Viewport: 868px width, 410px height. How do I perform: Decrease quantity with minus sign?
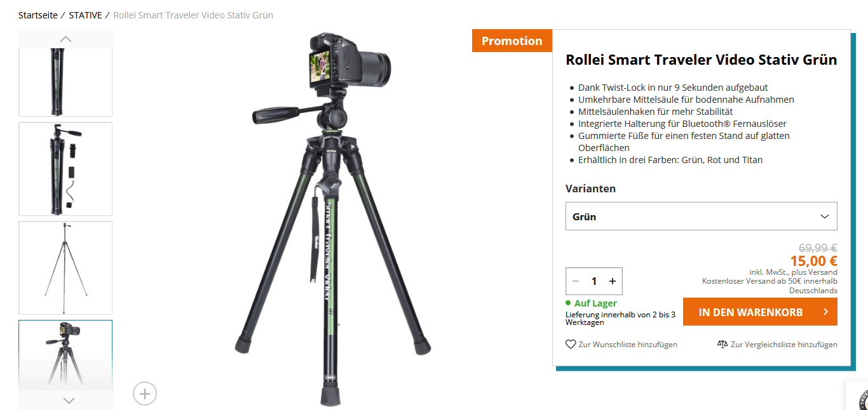click(x=576, y=281)
